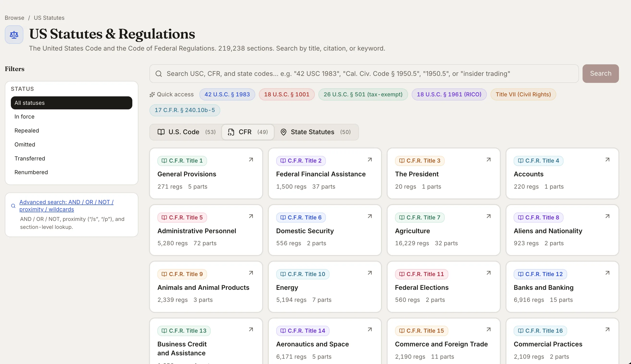The image size is (631, 364).
Task: Click the Search button
Action: coord(600,73)
